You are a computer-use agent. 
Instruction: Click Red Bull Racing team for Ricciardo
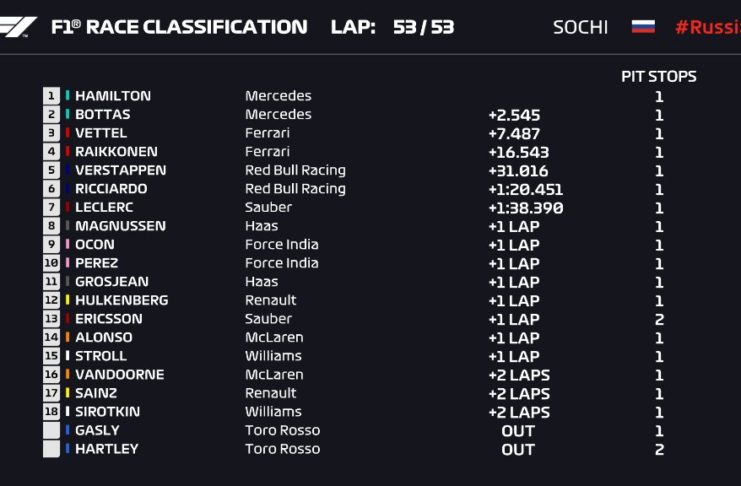tap(295, 189)
